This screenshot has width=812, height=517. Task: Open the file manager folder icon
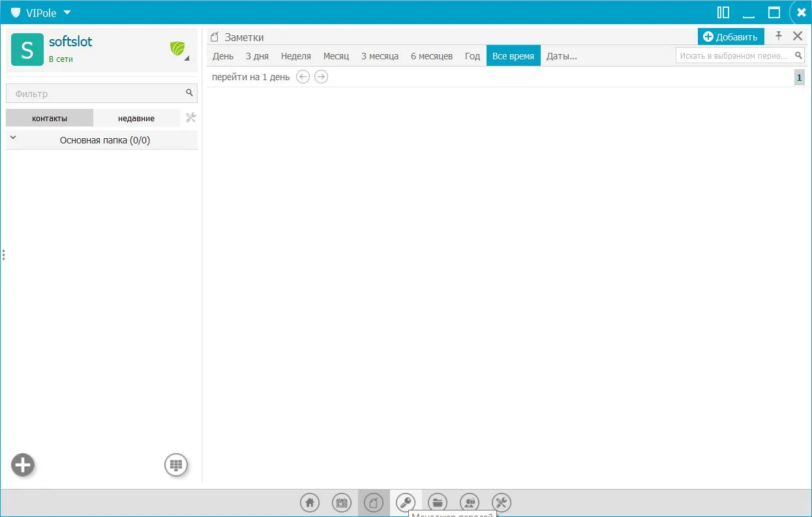[x=438, y=502]
